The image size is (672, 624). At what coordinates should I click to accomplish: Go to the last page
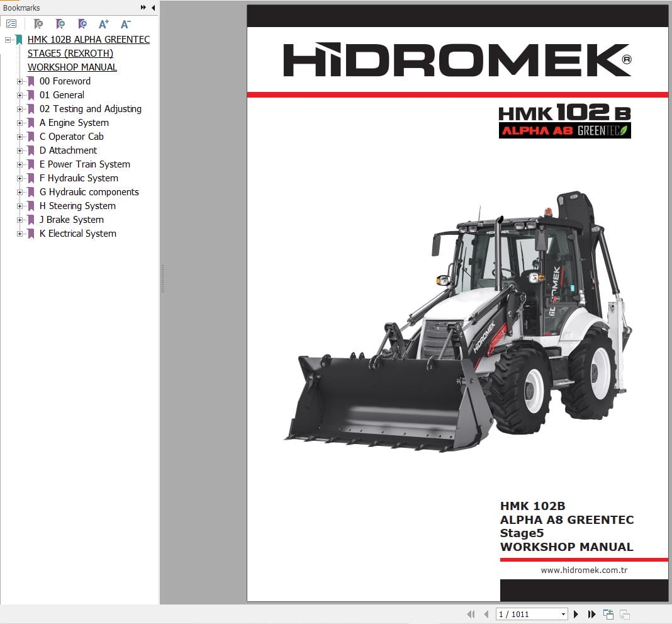coord(591,614)
